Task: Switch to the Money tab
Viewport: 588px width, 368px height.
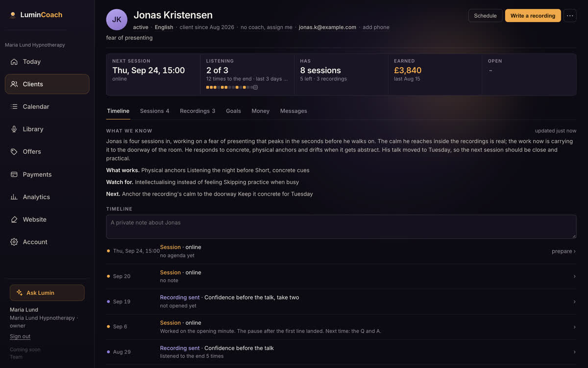Action: click(261, 111)
